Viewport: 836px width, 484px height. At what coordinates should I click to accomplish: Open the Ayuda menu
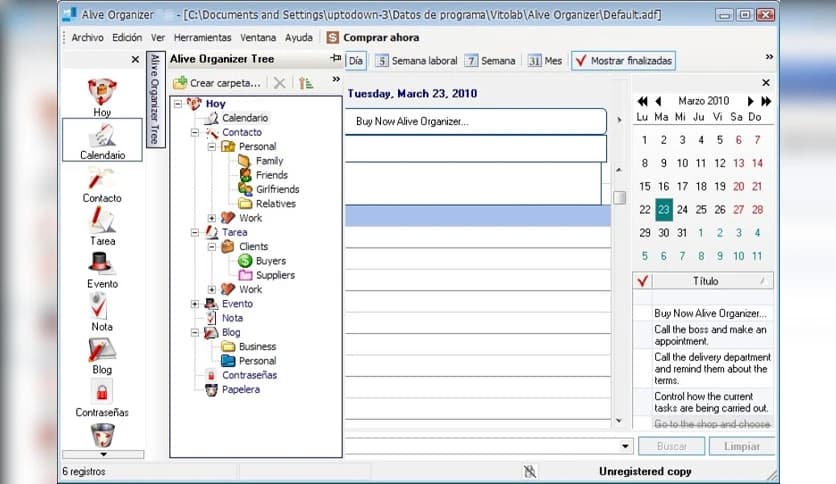[299, 37]
